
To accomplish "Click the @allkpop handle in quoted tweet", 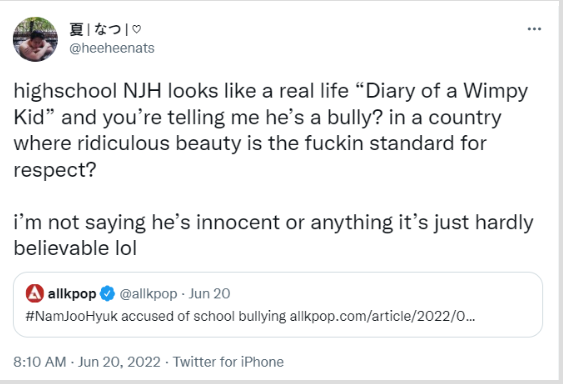I will tap(148, 294).
